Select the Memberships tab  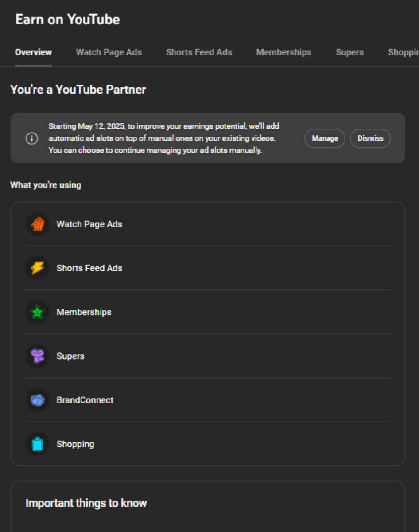tap(284, 52)
